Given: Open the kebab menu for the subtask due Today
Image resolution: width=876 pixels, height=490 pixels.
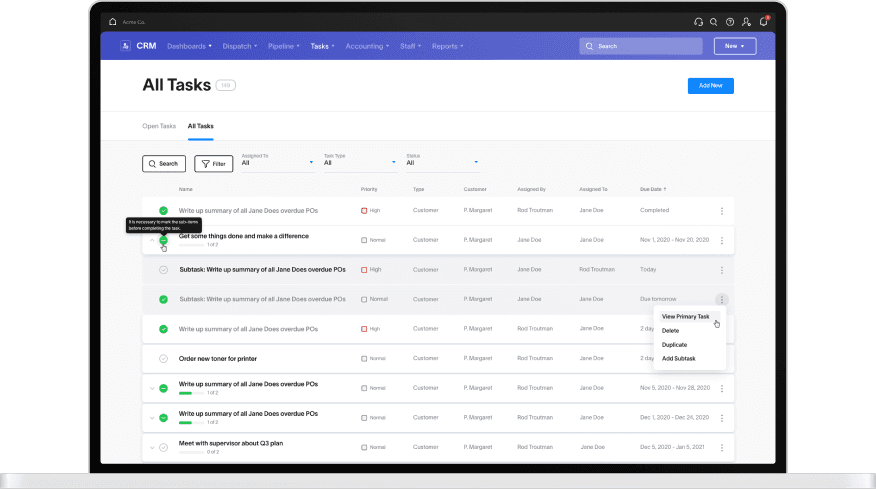Looking at the screenshot, I should pyautogui.click(x=722, y=270).
